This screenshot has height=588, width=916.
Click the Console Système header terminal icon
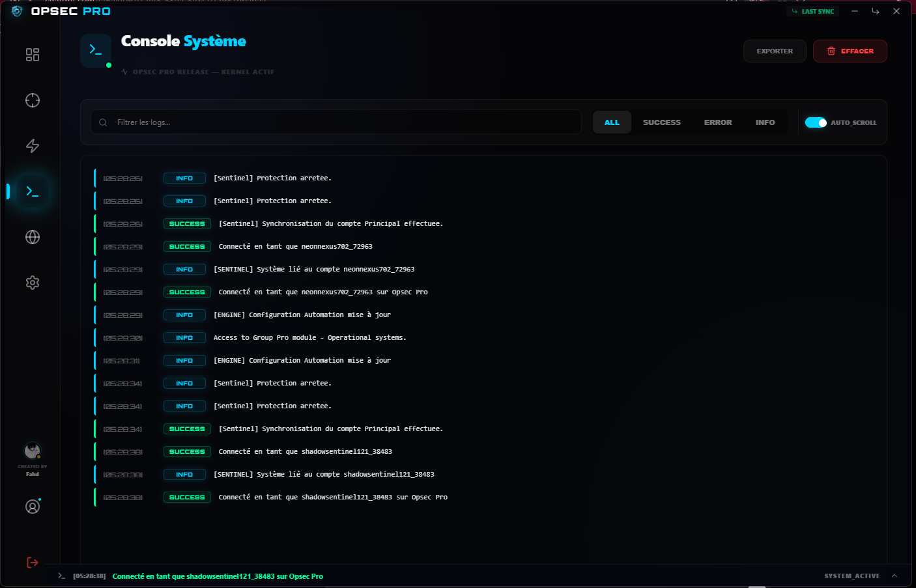click(x=96, y=50)
